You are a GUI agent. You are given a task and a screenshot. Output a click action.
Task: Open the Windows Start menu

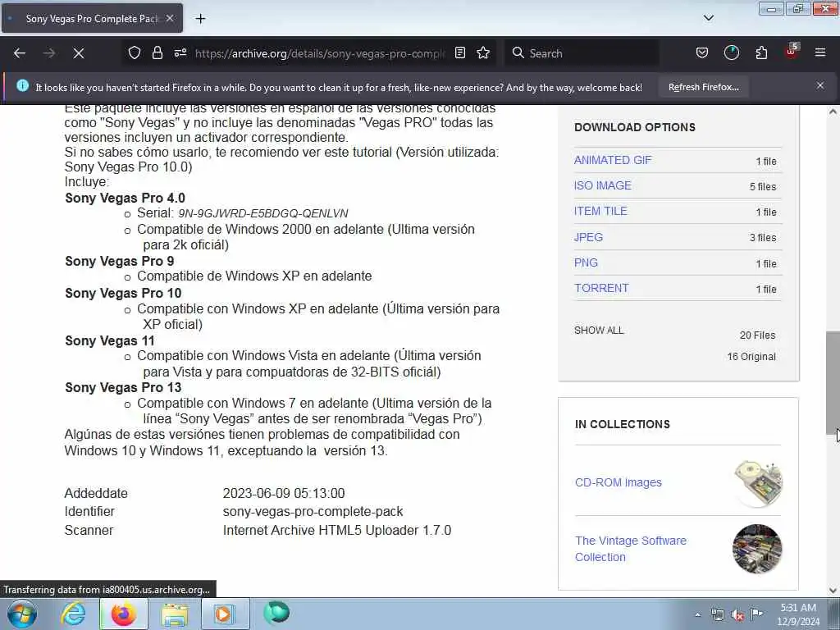pyautogui.click(x=22, y=614)
